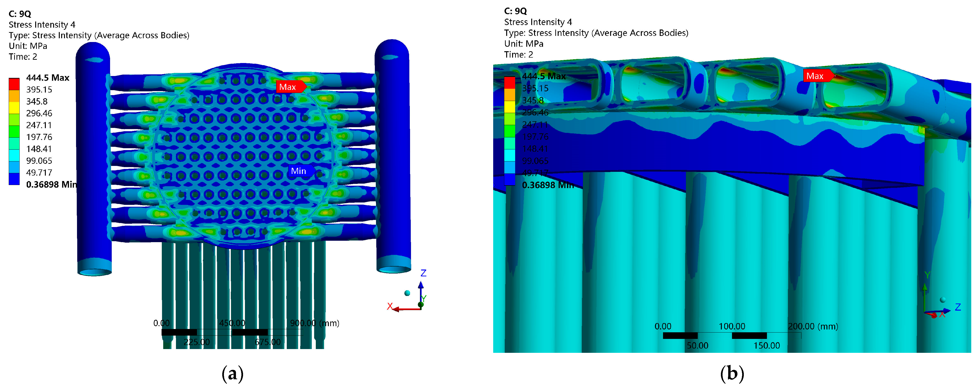Screen dimensions: 980x392
Task: Click the 444.5 Max legend value, left figure
Action: (47, 78)
